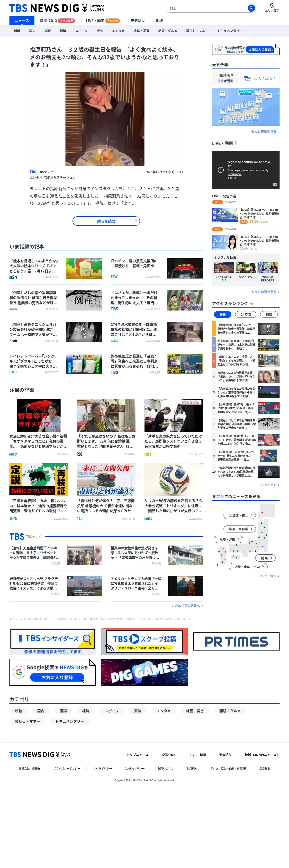Click the TBS NEWS DIG logo in the header
The image size is (289, 868).
click(57, 8)
